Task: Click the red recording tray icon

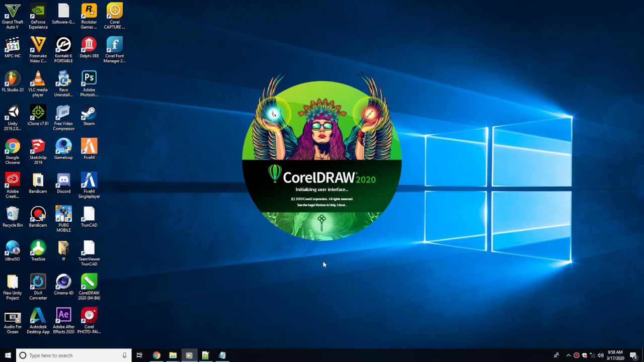Action: tap(577, 355)
